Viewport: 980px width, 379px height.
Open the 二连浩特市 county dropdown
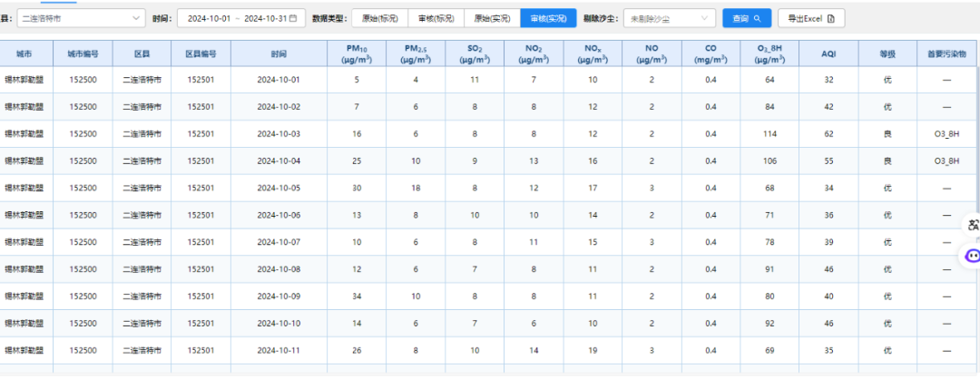click(81, 18)
